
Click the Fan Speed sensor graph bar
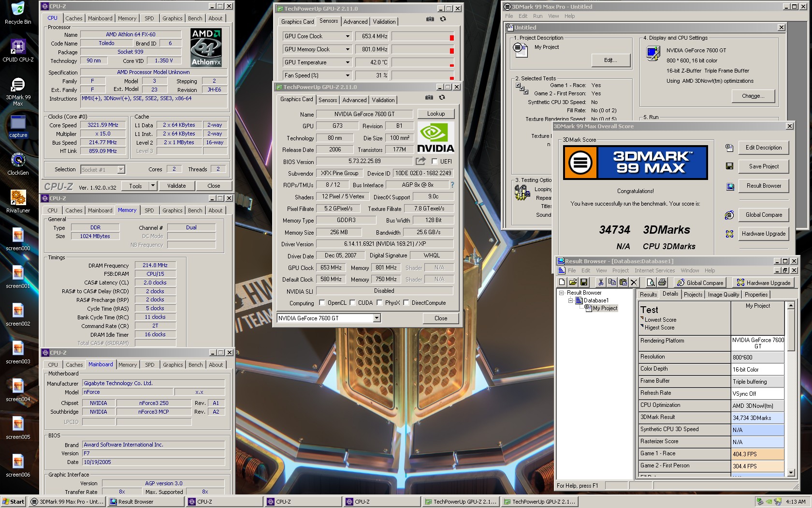[423, 75]
